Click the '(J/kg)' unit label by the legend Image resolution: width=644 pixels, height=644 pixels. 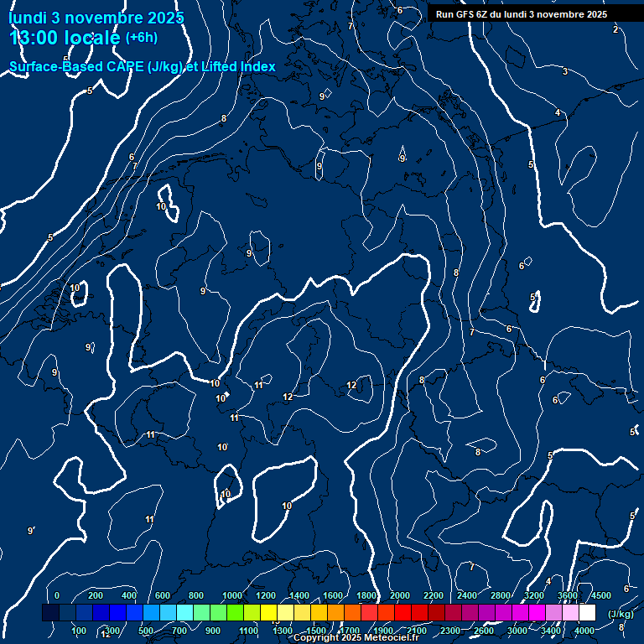coord(621,614)
